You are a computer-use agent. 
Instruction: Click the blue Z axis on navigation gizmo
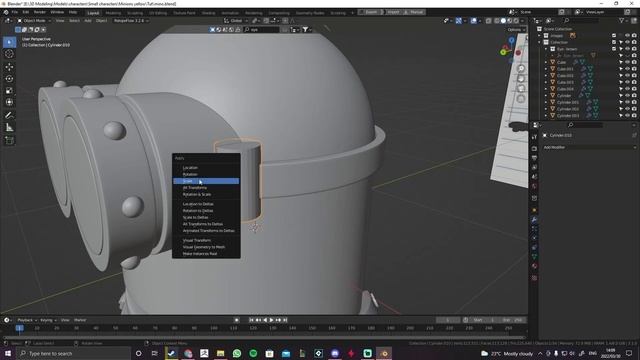[511, 40]
